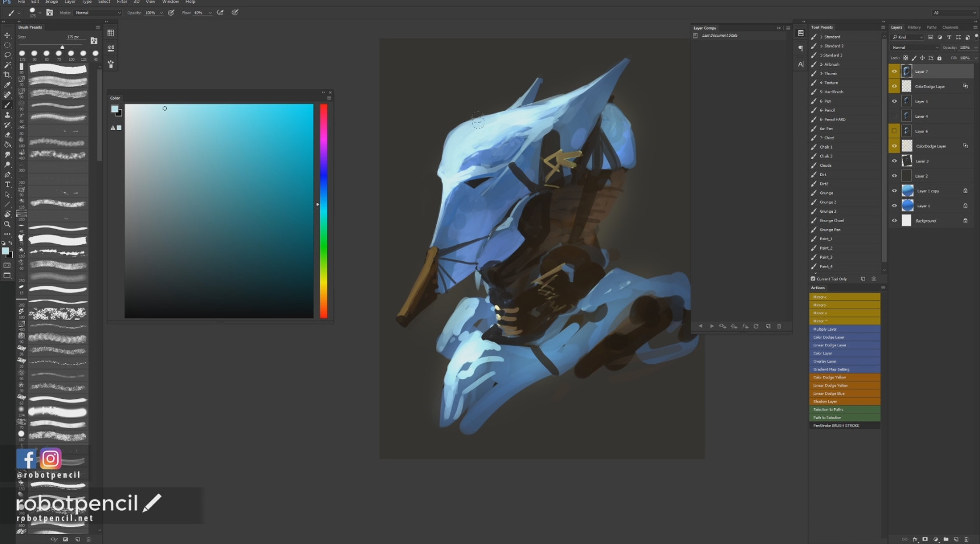Select the Healing Brush tool

[8, 94]
